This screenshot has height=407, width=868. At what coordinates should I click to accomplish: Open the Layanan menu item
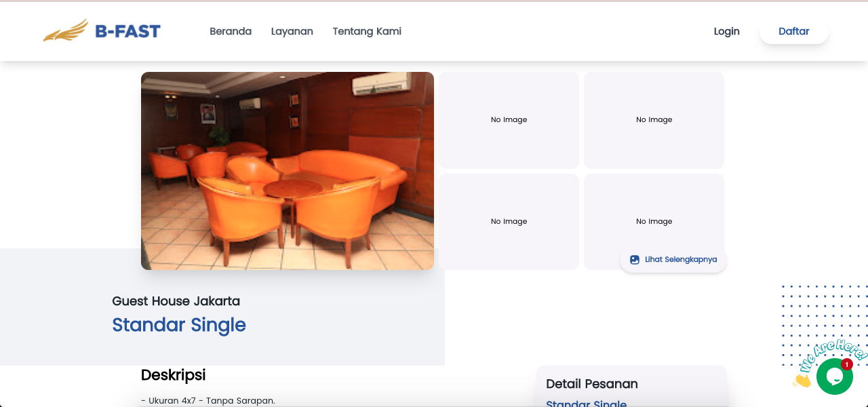point(292,31)
